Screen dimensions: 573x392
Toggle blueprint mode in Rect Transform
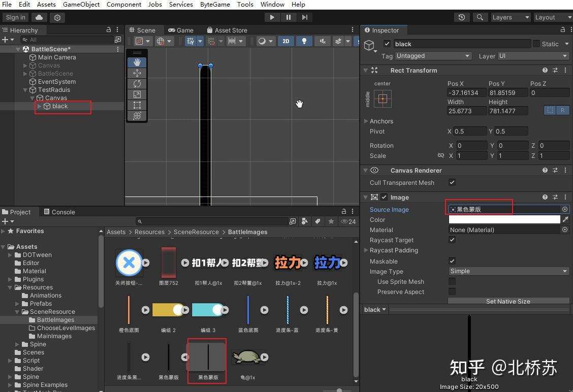[550, 110]
